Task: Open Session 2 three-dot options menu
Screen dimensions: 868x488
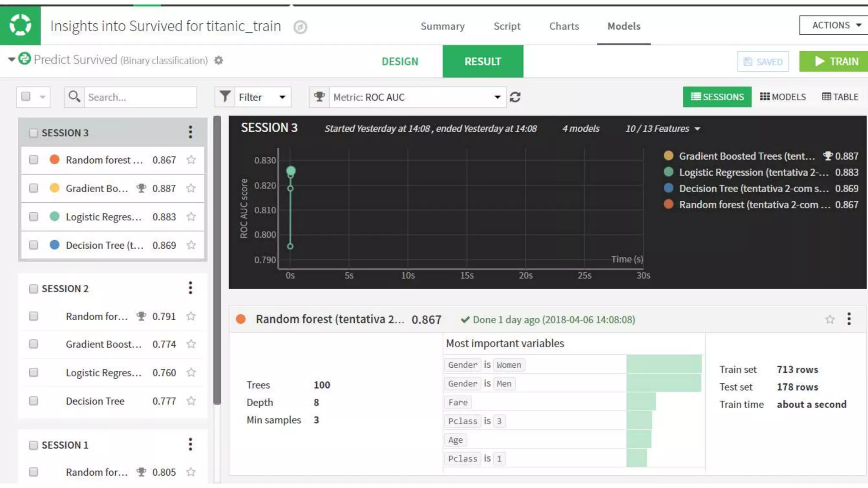Action: pyautogui.click(x=190, y=288)
